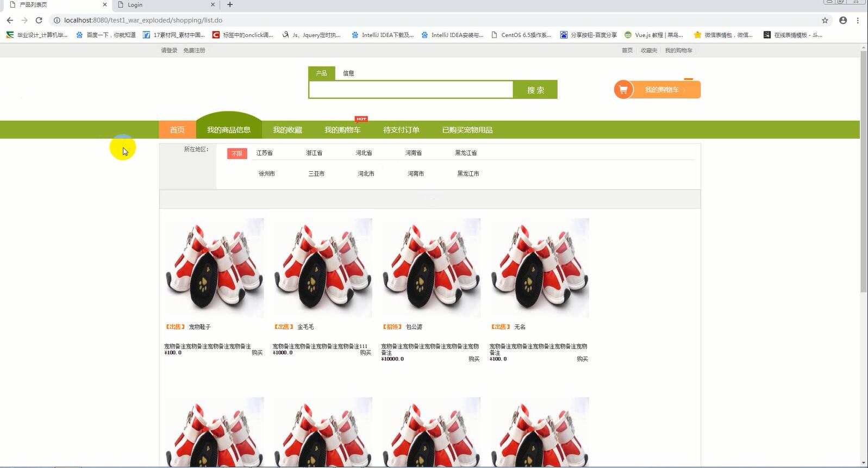Open the Vue.js 教程 bookmark

654,35
